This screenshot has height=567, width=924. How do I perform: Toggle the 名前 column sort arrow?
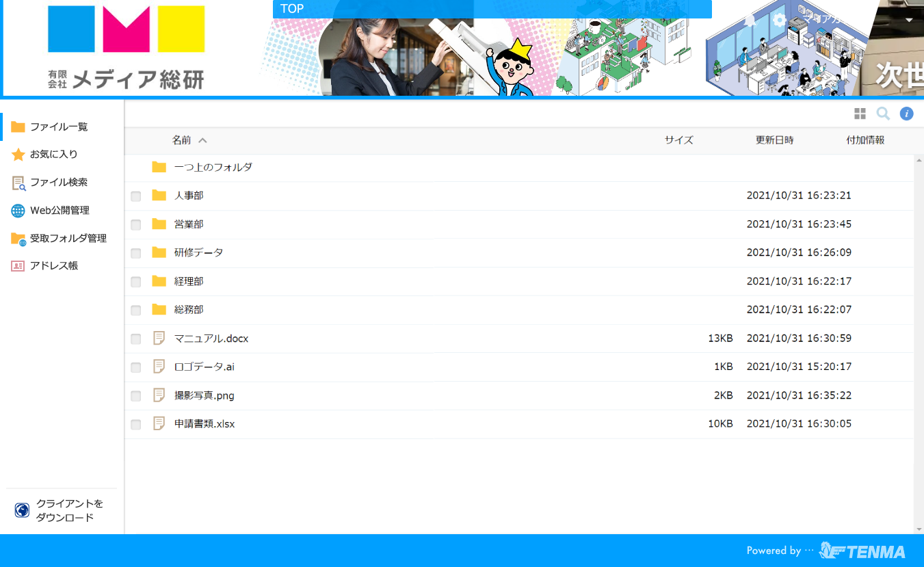[202, 140]
